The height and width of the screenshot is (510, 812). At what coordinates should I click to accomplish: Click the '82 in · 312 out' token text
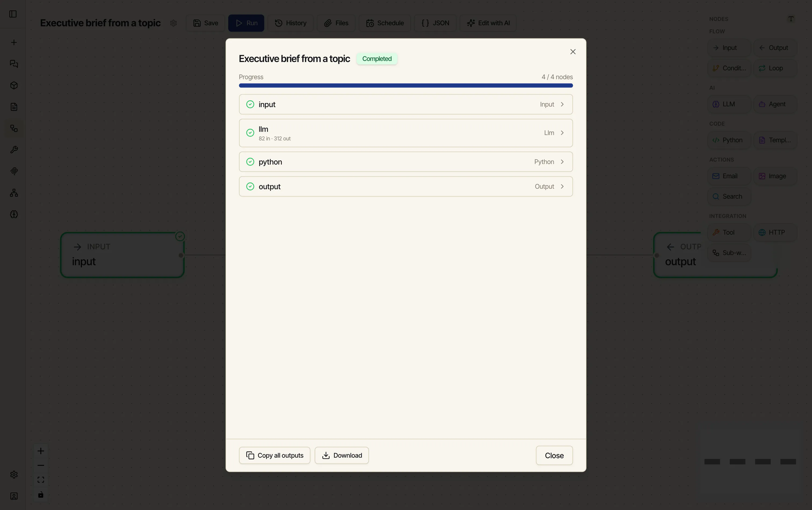pos(274,139)
